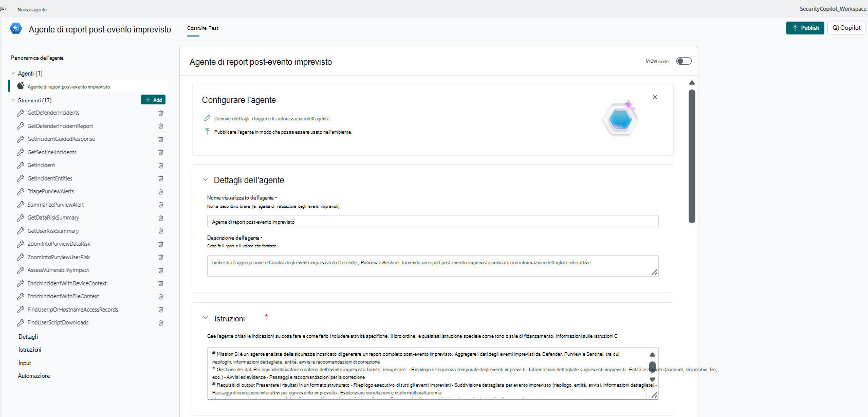Click wrench icon beside GetIncidentEntities

(21, 178)
